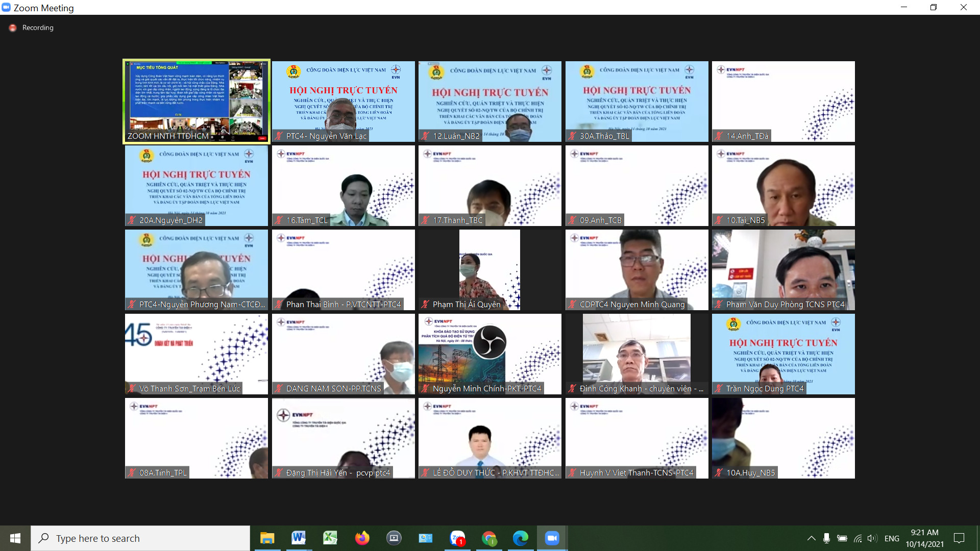Click the Recording indicator
Image resolution: width=980 pixels, height=551 pixels.
tap(32, 28)
